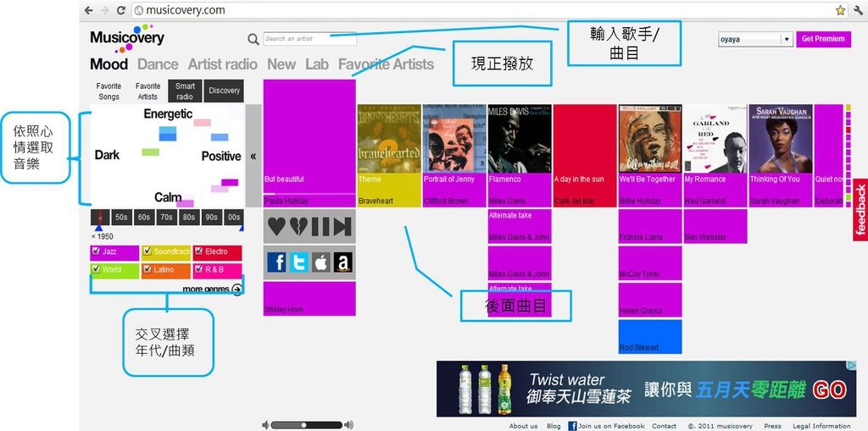Screen dimensions: 868x431
Task: Uncheck the Soundtrack genre checkbox
Action: (147, 251)
